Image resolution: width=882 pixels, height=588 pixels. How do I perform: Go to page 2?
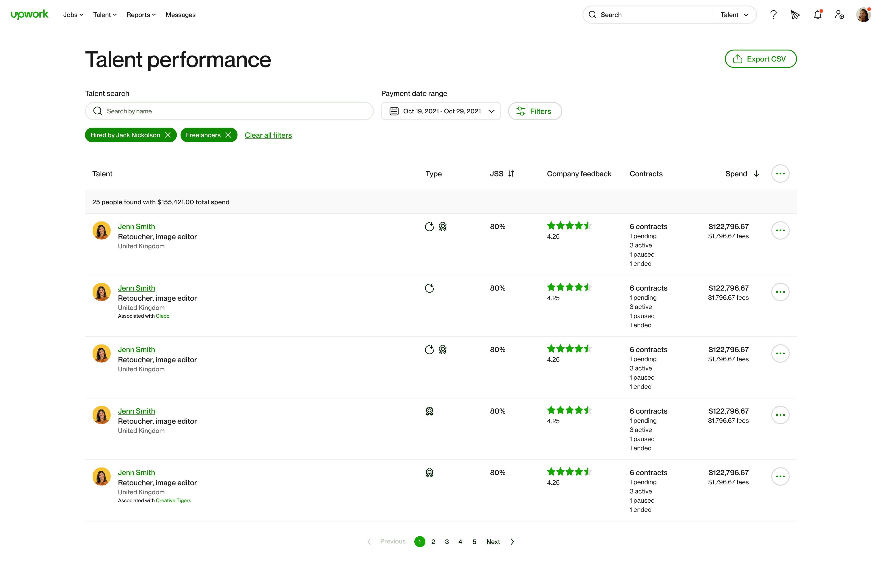click(433, 541)
